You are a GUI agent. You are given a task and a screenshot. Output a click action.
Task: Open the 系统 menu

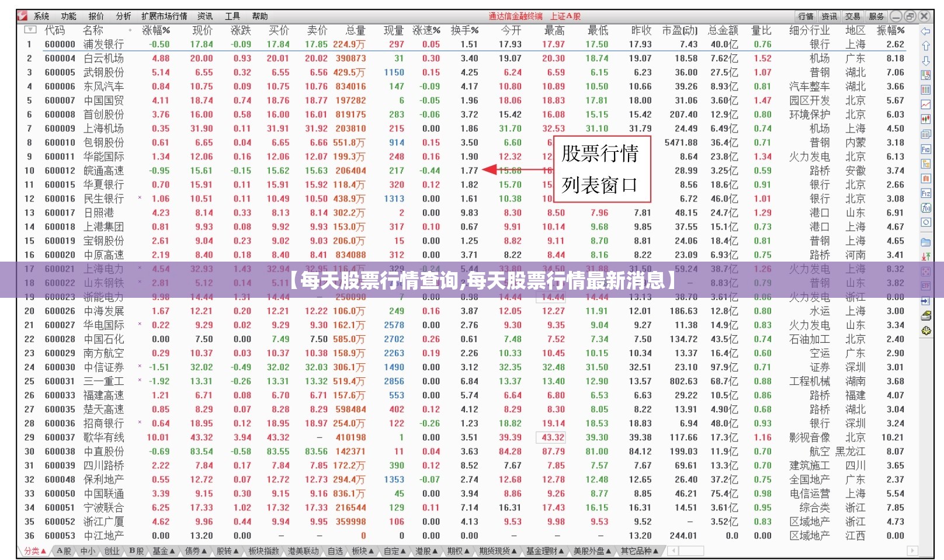coord(41,16)
